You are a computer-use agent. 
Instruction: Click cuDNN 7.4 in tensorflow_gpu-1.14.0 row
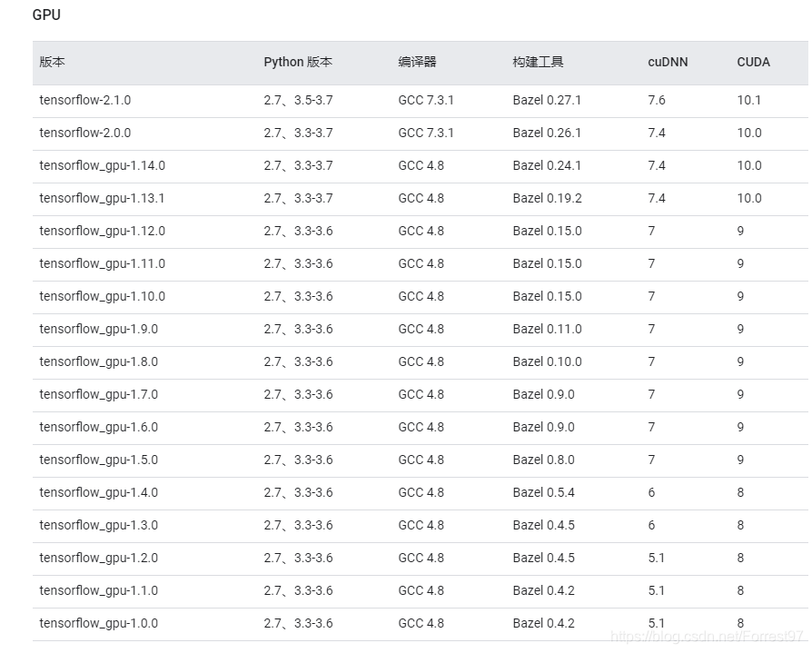pos(657,165)
